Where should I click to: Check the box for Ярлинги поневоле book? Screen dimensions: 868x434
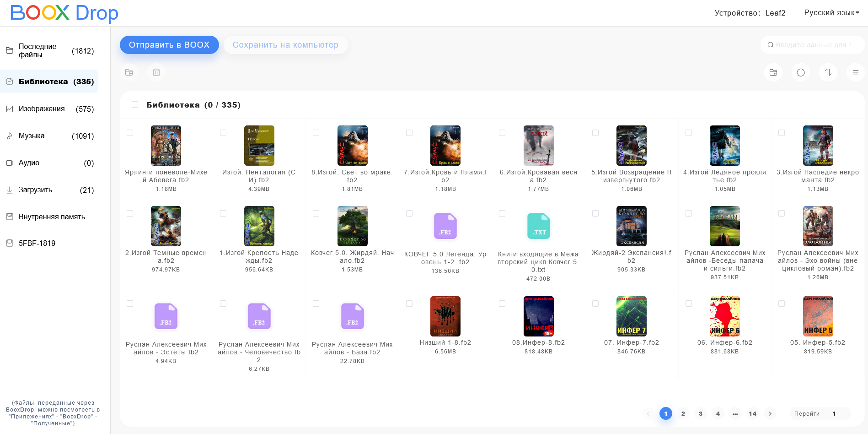(x=130, y=133)
